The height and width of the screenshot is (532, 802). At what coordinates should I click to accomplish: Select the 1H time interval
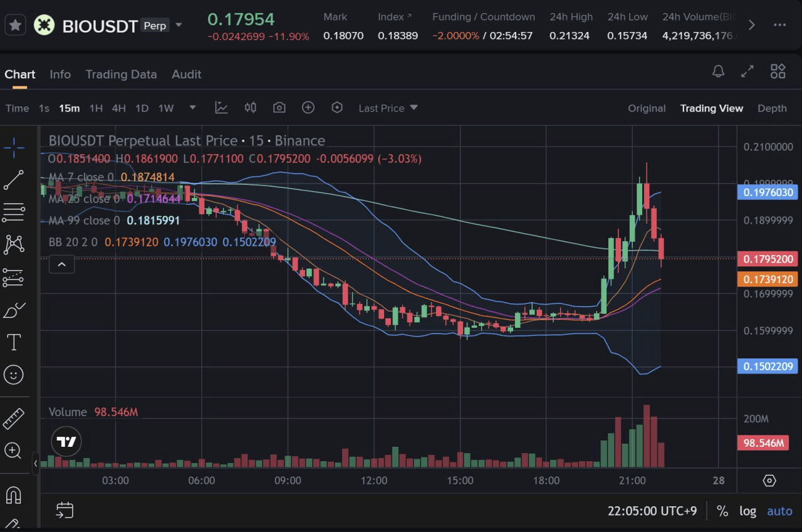96,108
